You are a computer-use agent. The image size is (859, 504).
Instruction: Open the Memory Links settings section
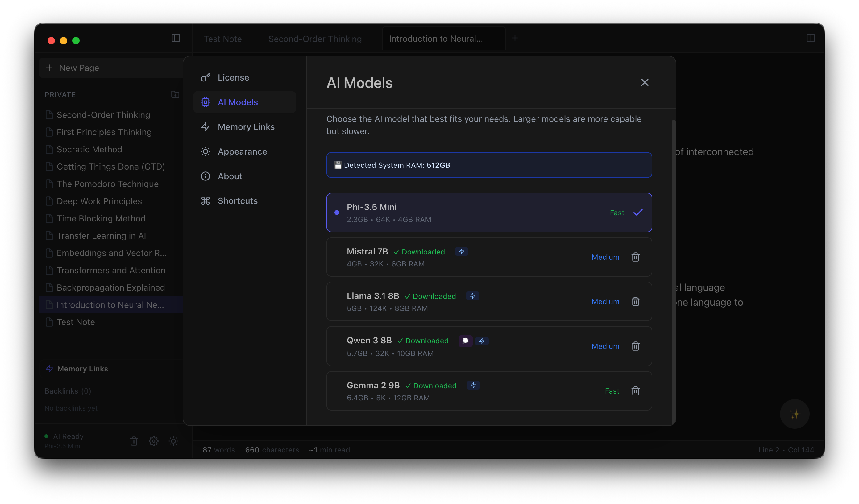(245, 127)
